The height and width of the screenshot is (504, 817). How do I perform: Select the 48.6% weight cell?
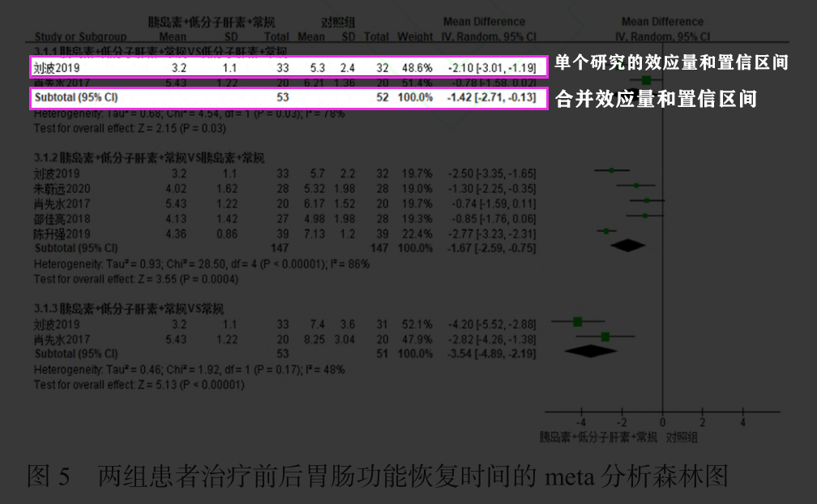(417, 68)
